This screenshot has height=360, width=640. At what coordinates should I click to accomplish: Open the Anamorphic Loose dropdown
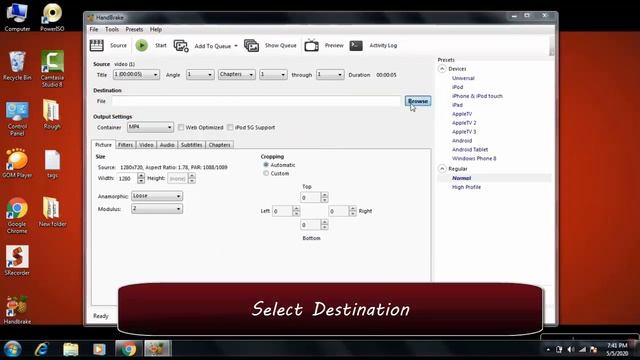point(156,196)
